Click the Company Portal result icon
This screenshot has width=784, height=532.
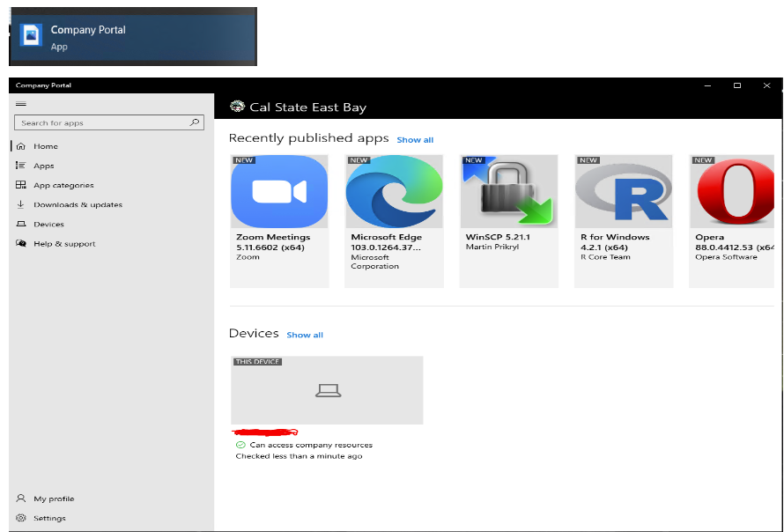pos(31,35)
